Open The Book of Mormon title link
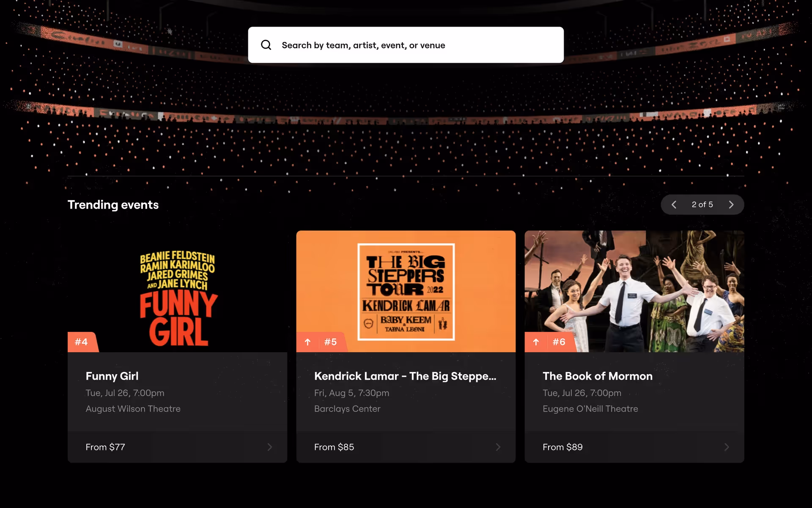The height and width of the screenshot is (508, 812). pos(597,376)
